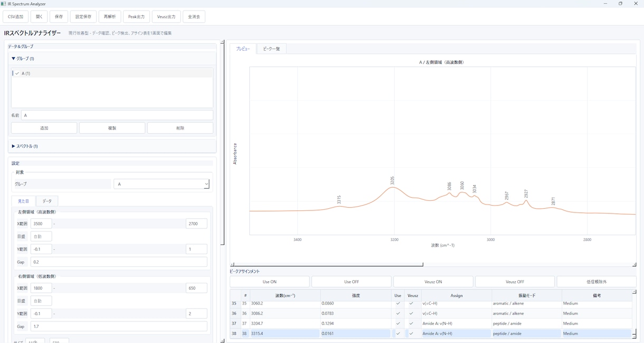Toggle Use checkbox for peak 3060.2
The image size is (644, 343).
(x=398, y=303)
